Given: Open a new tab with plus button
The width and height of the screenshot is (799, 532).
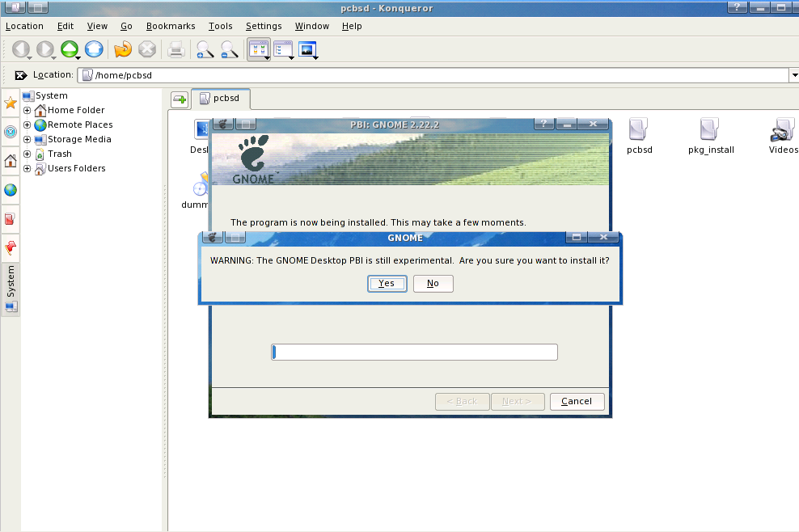Looking at the screenshot, I should (x=180, y=99).
